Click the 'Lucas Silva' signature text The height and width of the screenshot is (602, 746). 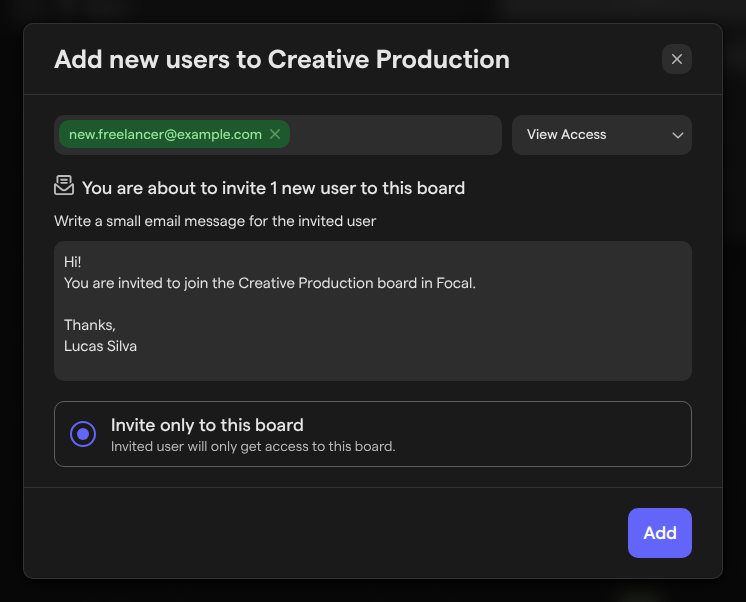tap(100, 346)
